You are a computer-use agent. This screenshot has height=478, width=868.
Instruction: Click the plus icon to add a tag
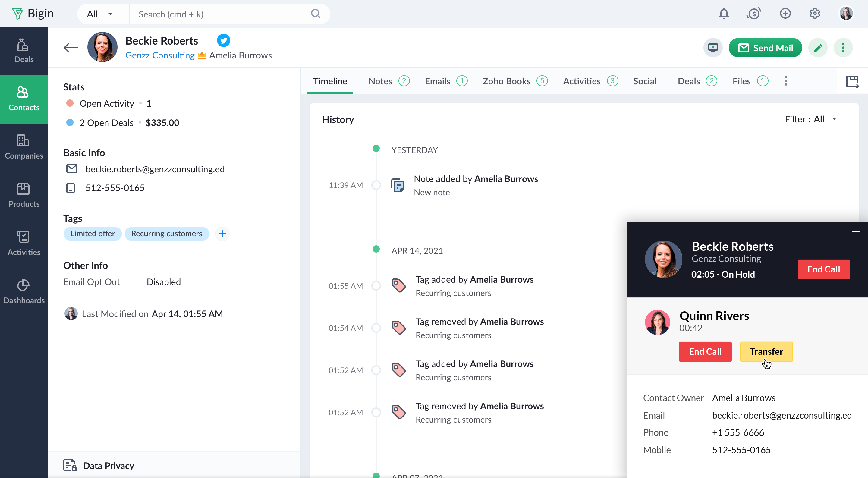click(222, 234)
